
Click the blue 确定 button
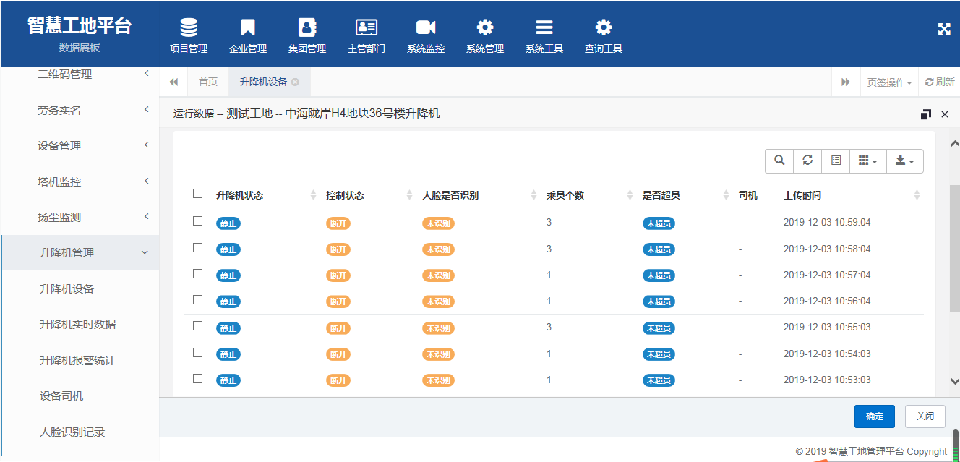[x=874, y=416]
